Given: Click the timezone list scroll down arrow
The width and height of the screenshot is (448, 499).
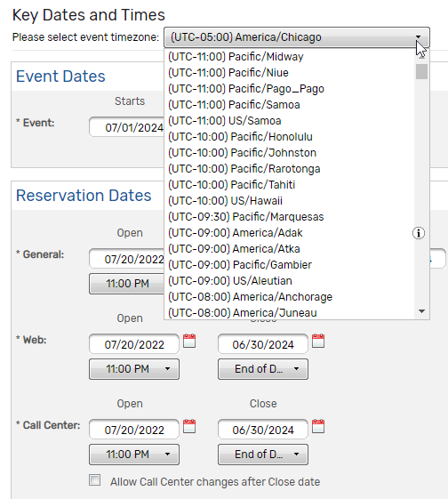Looking at the screenshot, I should coord(421,311).
